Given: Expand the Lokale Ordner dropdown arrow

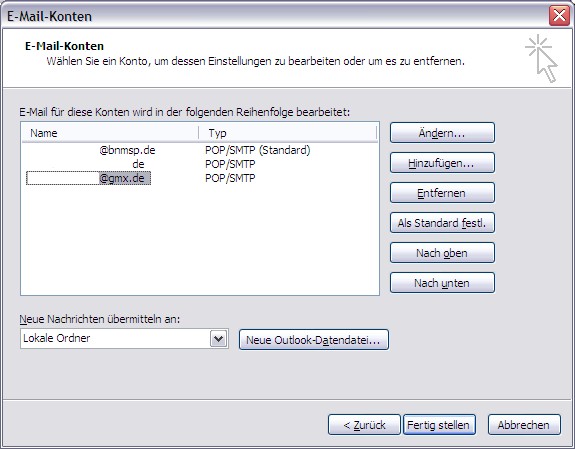Looking at the screenshot, I should (219, 339).
